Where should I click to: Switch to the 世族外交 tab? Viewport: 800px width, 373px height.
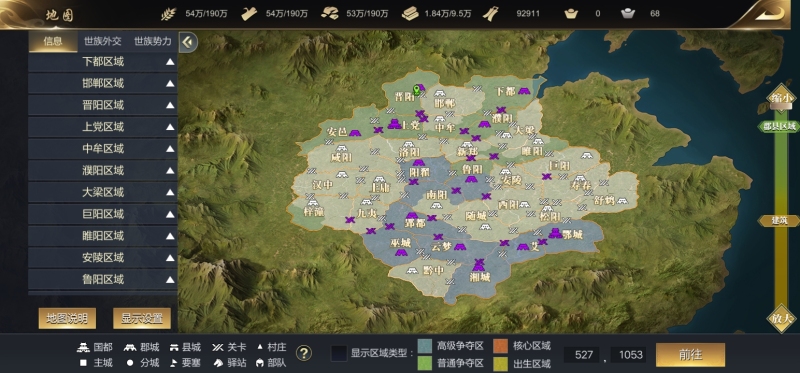[x=103, y=41]
